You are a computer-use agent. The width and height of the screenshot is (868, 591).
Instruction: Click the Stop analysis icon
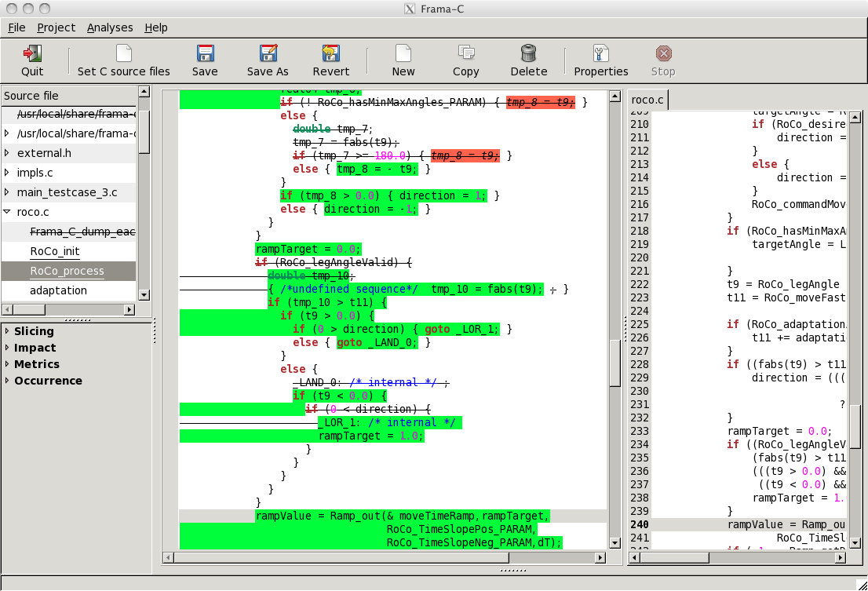pyautogui.click(x=663, y=53)
